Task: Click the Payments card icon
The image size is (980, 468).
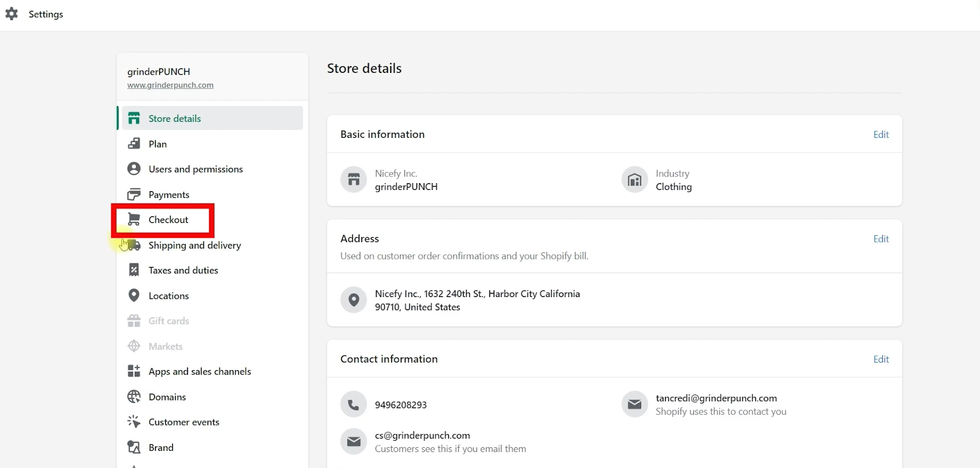Action: coord(134,195)
